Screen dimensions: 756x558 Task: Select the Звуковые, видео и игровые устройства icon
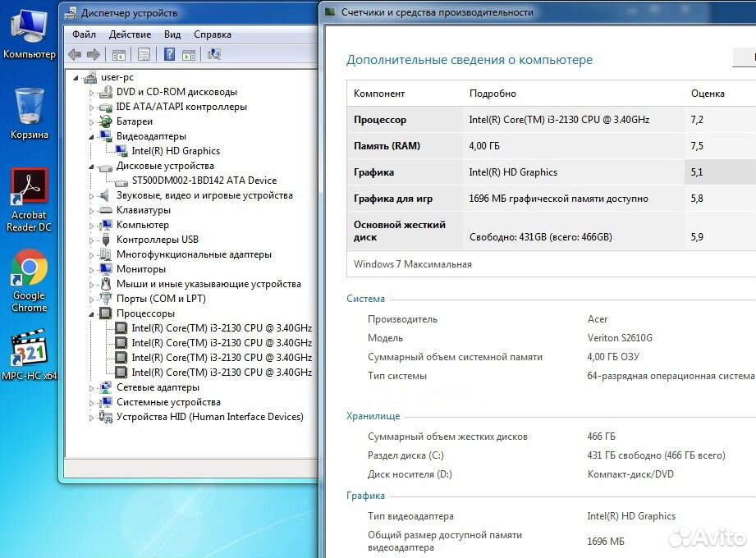pyautogui.click(x=104, y=195)
